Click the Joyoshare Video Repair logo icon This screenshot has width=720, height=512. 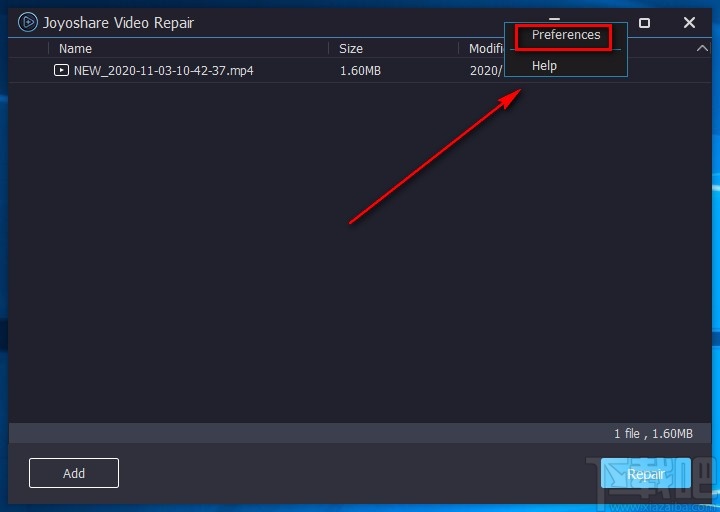28,23
